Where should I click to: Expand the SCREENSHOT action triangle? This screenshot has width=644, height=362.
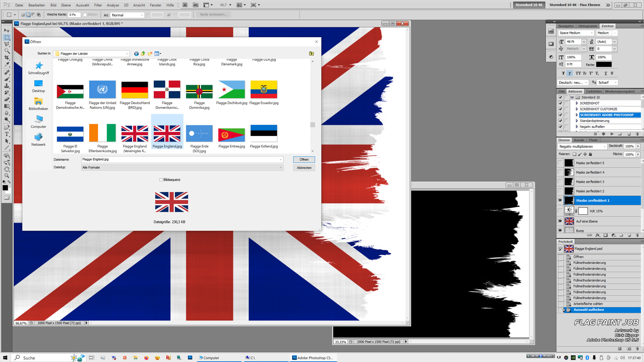click(577, 103)
